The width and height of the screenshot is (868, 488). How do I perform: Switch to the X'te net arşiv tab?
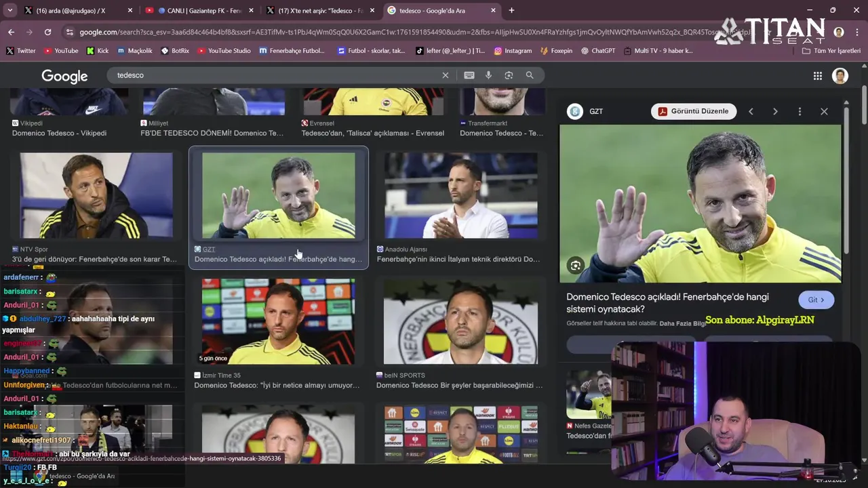[x=320, y=10]
